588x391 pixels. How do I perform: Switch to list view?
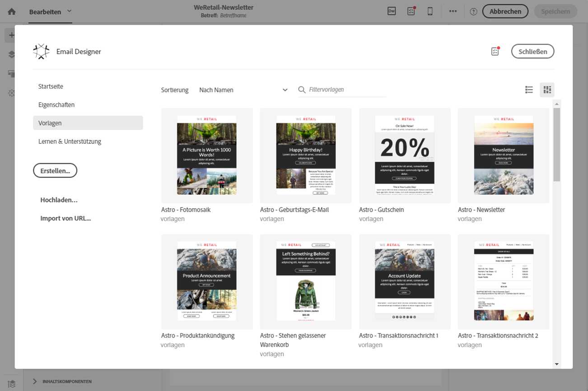529,90
